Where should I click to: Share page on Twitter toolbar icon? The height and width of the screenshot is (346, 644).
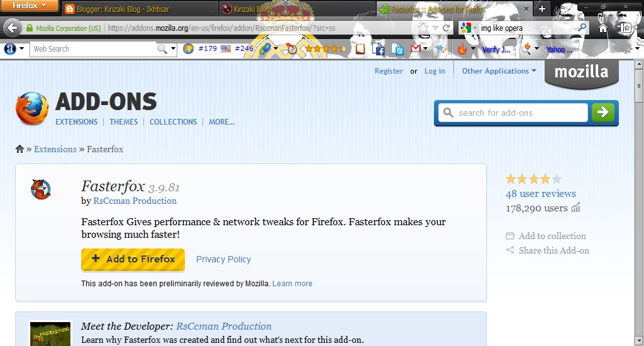point(397,49)
